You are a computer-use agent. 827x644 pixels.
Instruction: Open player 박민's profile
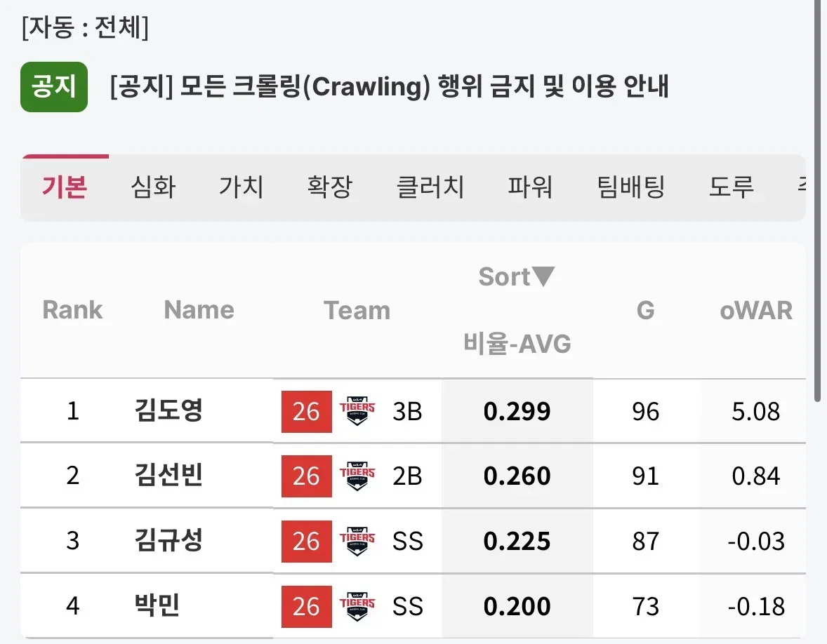click(157, 605)
